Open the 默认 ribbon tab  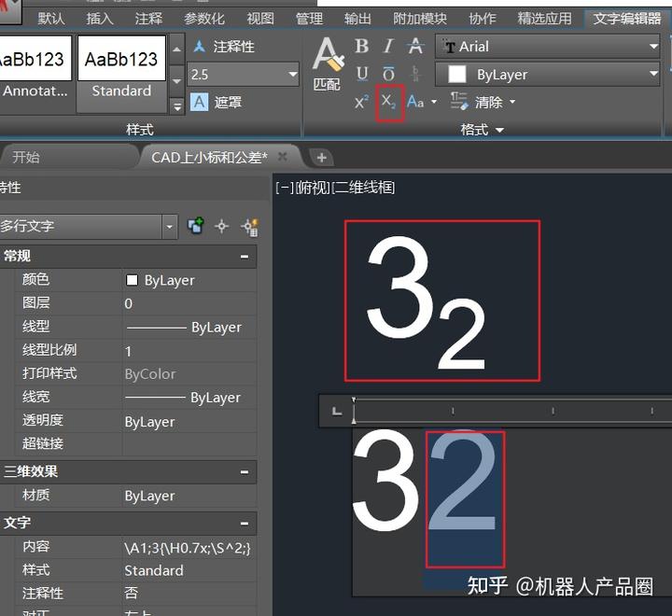tap(51, 19)
